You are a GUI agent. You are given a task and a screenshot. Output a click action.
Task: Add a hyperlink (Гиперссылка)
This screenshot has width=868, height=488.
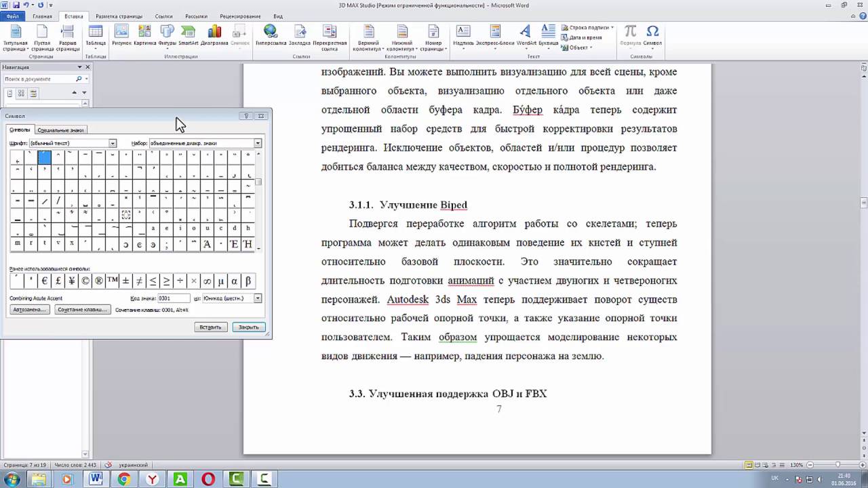(271, 35)
